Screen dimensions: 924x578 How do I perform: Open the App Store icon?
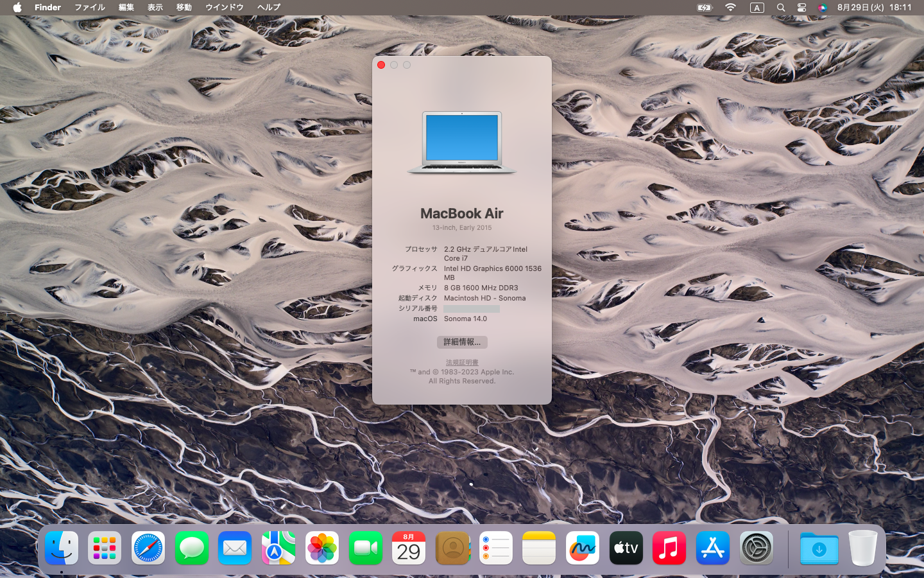click(713, 548)
